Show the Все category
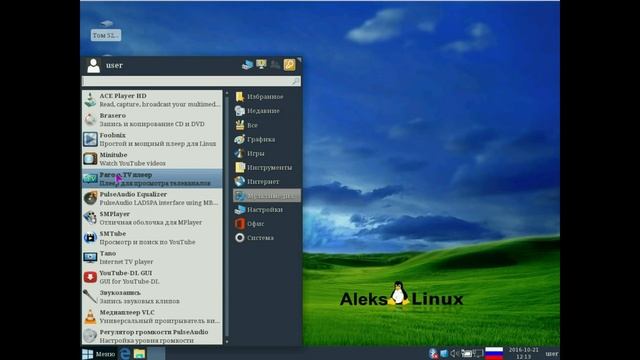 click(267, 125)
